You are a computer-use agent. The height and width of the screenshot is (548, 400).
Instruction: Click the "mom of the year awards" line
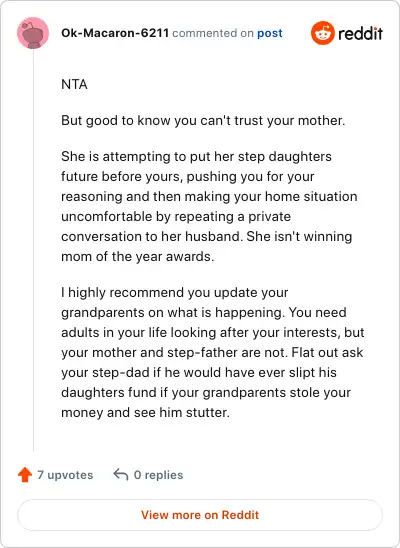(x=138, y=257)
